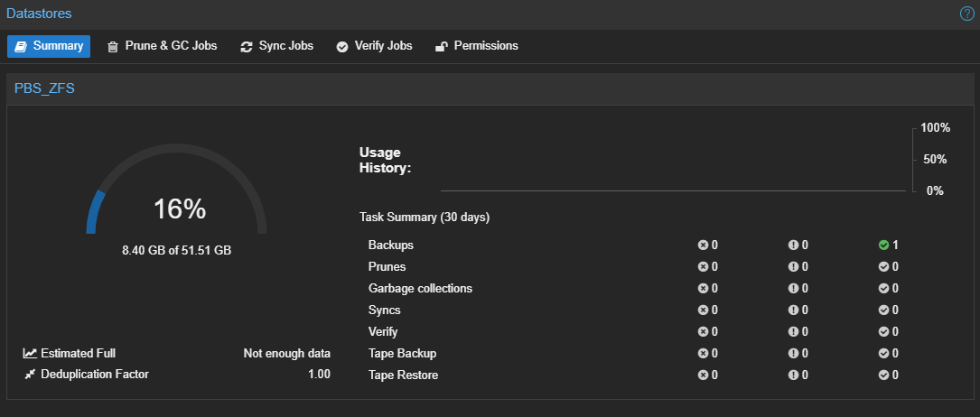Click the Garbage collections OK check icon
The height and width of the screenshot is (417, 980).
point(883,288)
